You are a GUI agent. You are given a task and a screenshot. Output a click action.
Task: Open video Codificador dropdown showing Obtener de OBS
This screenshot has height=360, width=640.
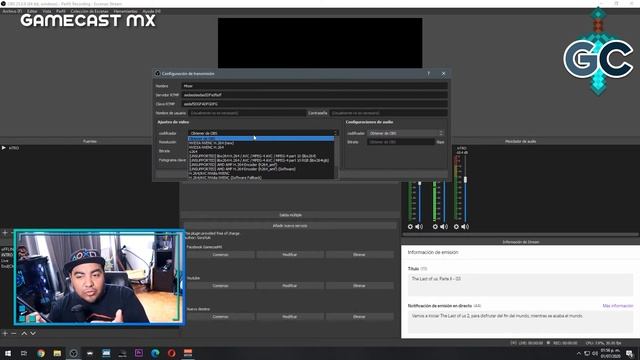tap(263, 133)
